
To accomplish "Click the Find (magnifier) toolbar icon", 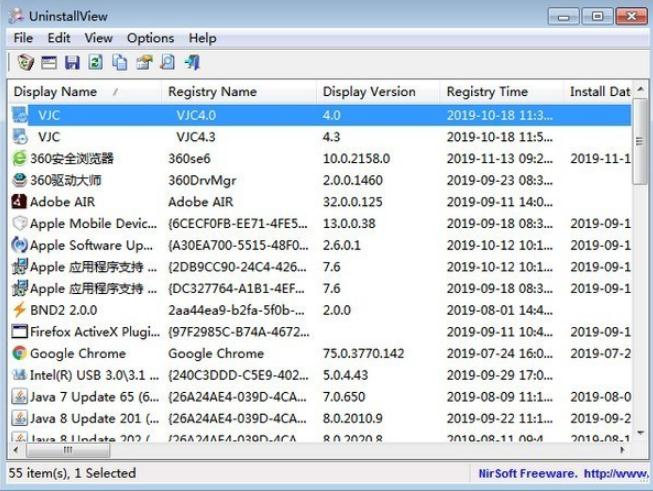I will (168, 63).
